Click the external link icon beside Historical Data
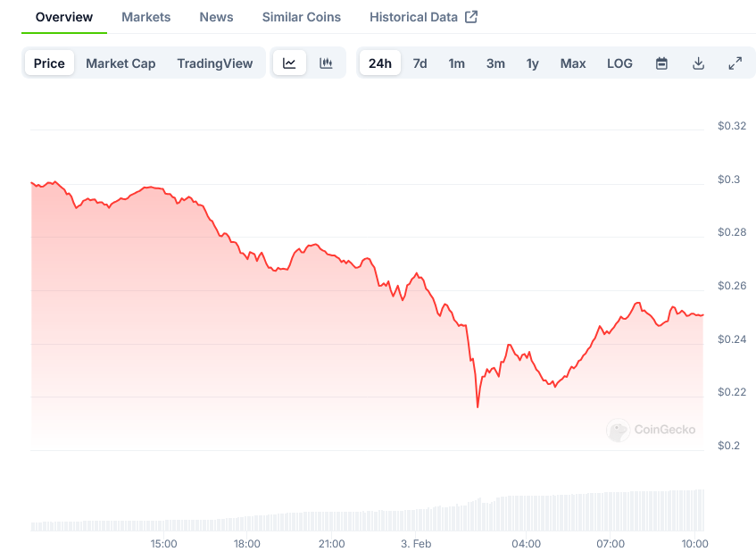Image resolution: width=756 pixels, height=560 pixels. tap(471, 17)
